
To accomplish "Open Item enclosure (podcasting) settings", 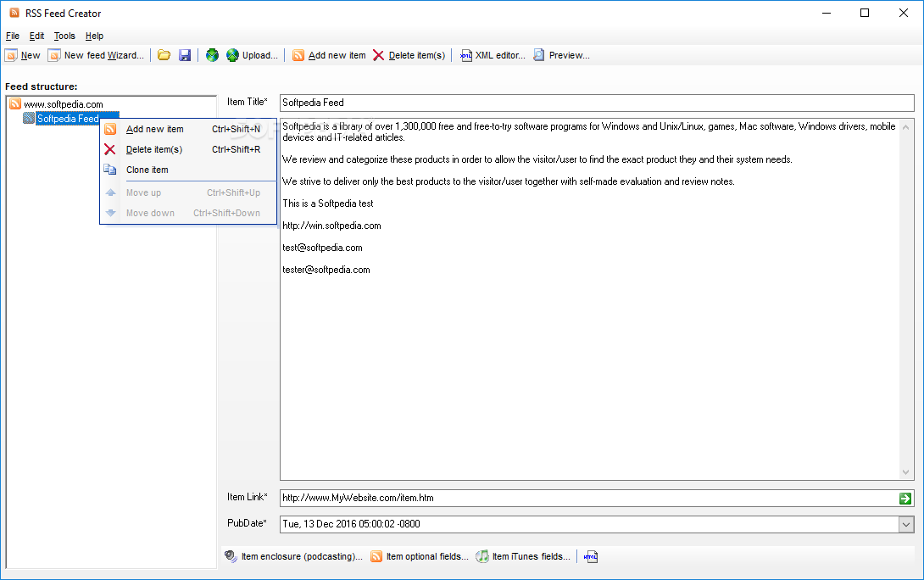I will [293, 556].
